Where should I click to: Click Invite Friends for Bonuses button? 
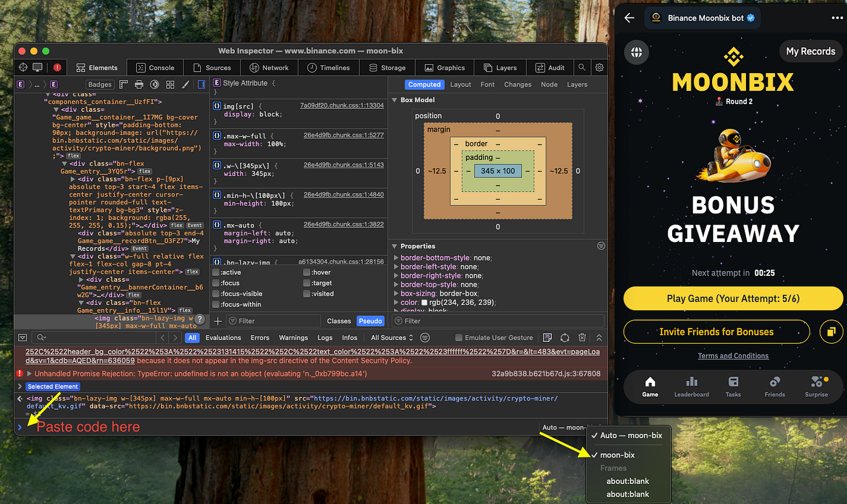click(716, 332)
